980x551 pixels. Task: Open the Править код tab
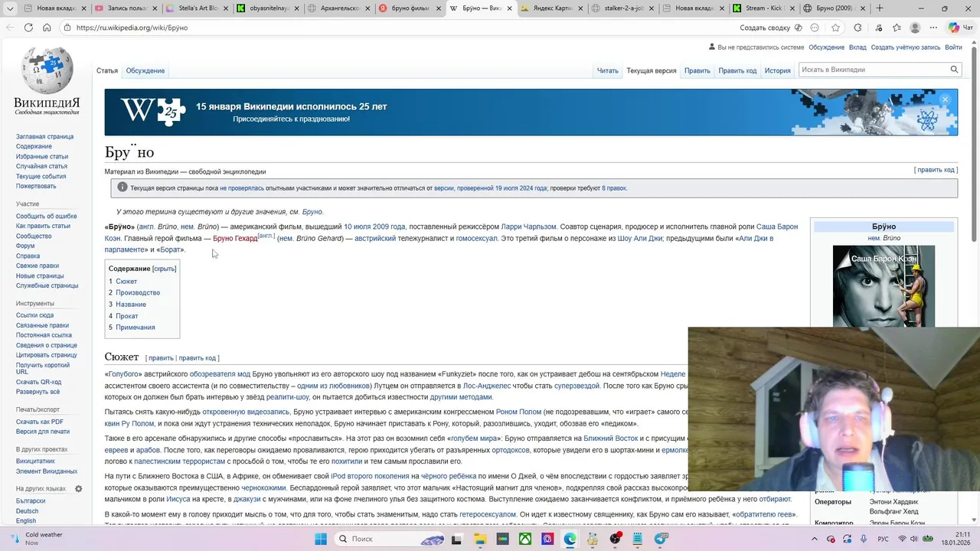click(737, 70)
